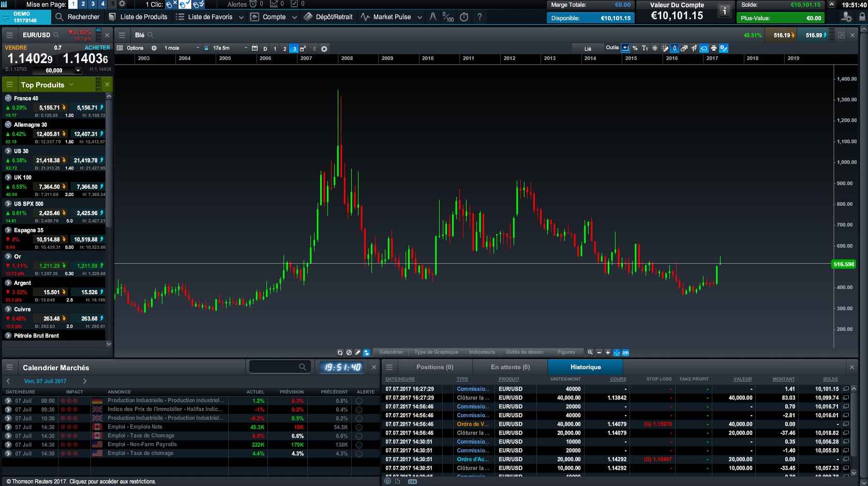Image resolution: width=868 pixels, height=486 pixels.
Task: Click the print chart icon in Outils toolbar
Action: pyautogui.click(x=714, y=48)
